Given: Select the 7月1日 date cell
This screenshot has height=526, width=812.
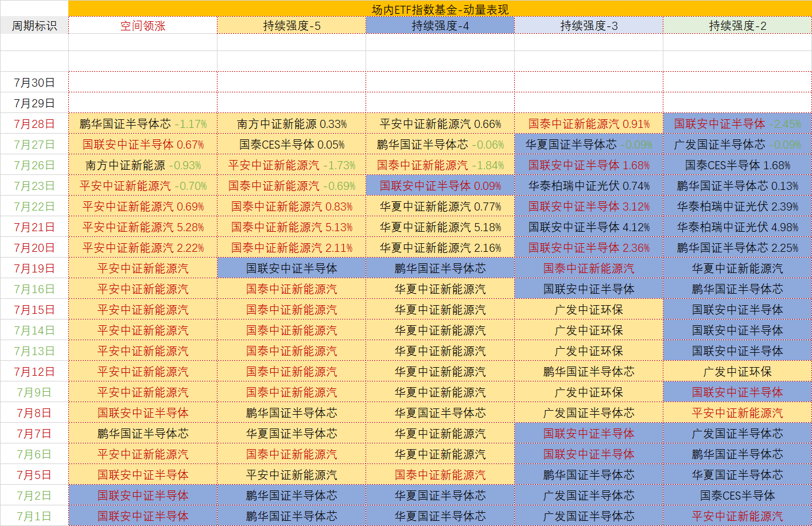Looking at the screenshot, I should (x=34, y=516).
